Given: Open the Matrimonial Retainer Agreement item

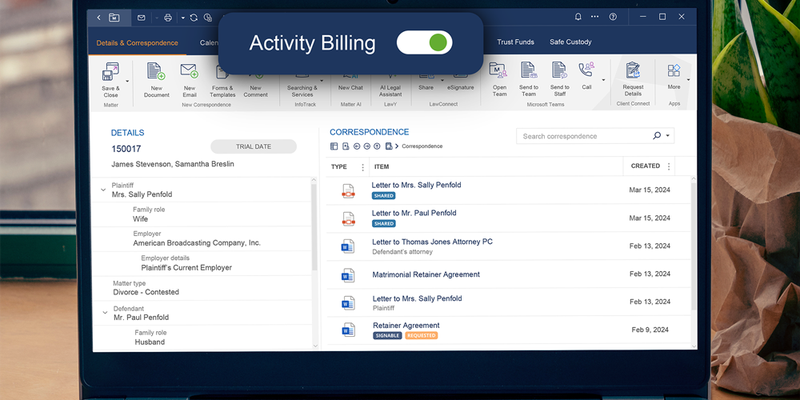Looking at the screenshot, I should pos(426,274).
